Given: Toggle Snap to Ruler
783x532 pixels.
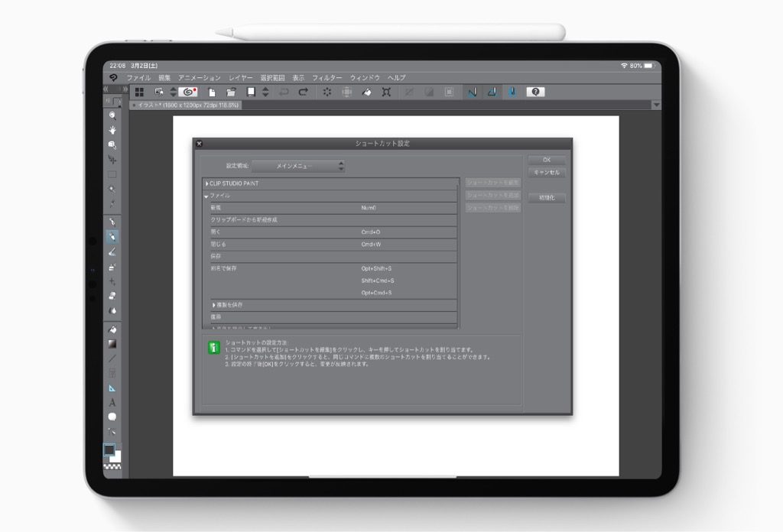Looking at the screenshot, I should pos(472,92).
